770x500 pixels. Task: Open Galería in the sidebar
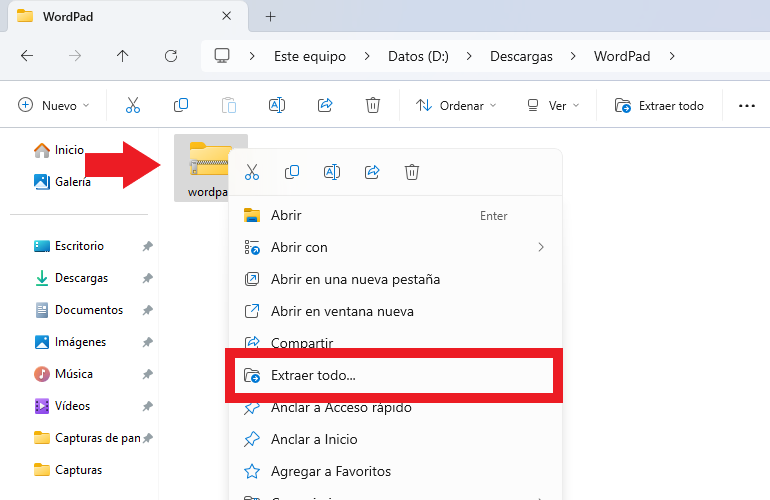62,182
